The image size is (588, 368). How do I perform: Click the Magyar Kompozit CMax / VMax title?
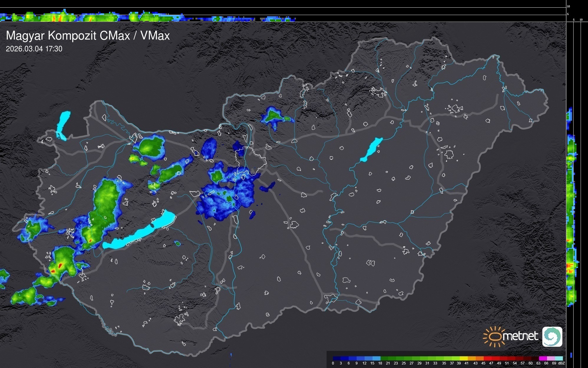point(88,36)
